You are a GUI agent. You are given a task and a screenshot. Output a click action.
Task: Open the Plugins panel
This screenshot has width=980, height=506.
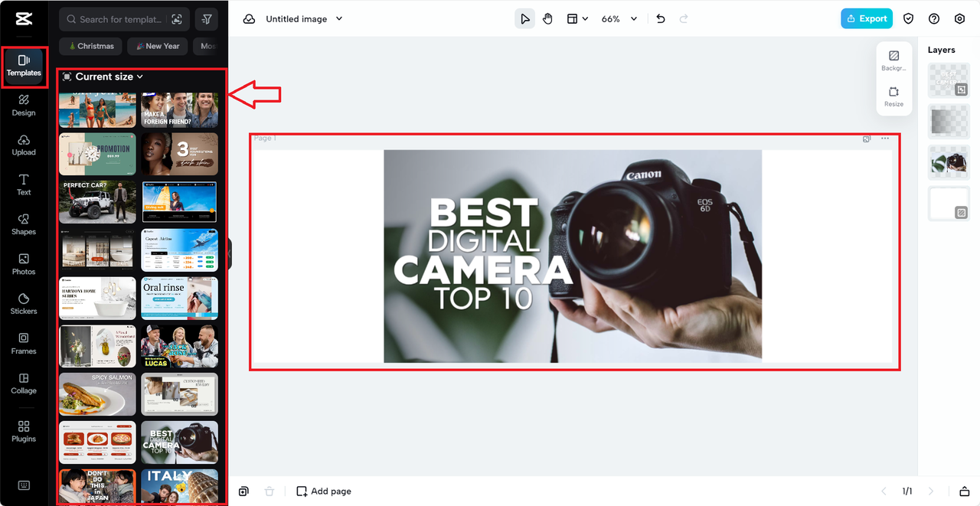(x=24, y=432)
